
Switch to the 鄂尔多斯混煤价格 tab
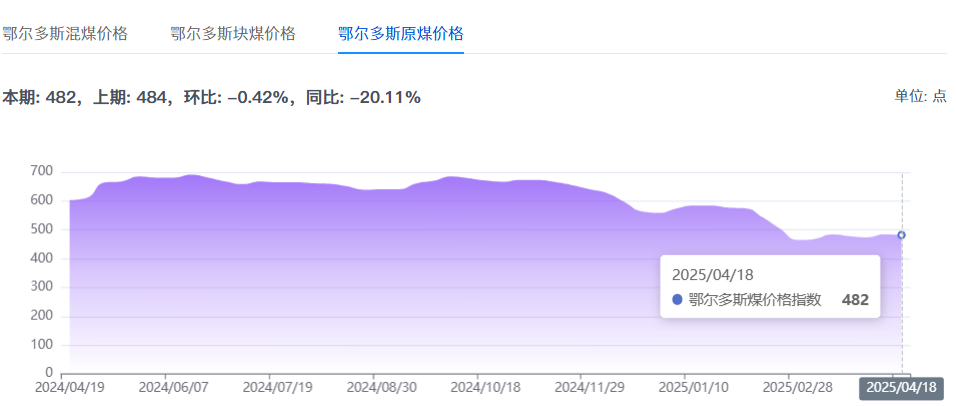pos(64,34)
